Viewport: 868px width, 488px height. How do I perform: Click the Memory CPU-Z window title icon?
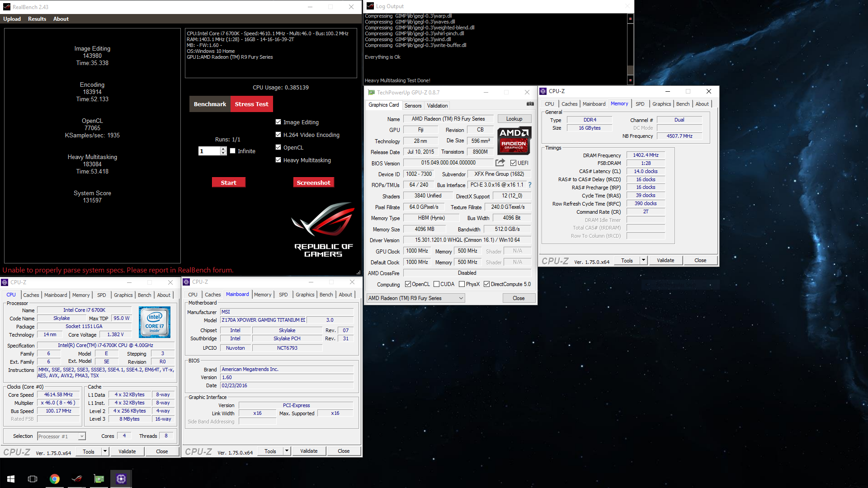(543, 91)
